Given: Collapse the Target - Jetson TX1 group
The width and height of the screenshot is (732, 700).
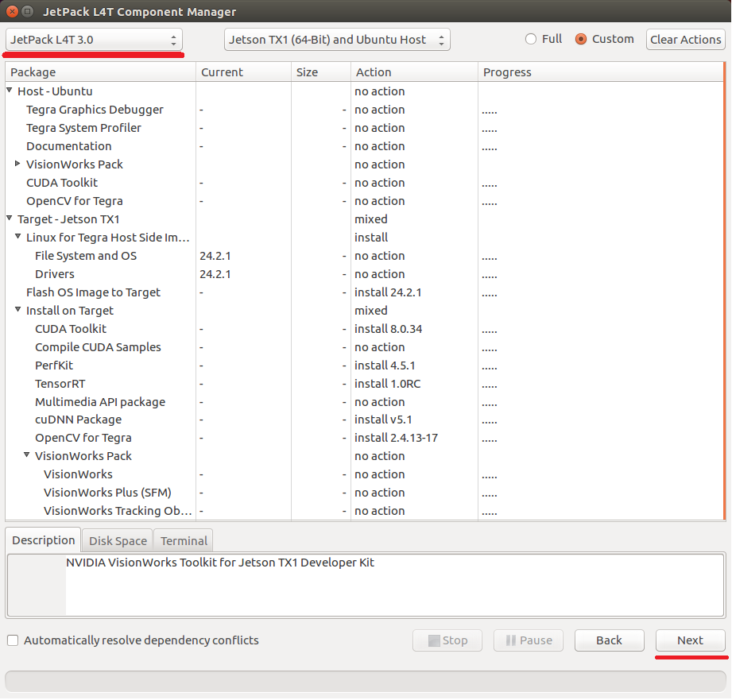Looking at the screenshot, I should pyautogui.click(x=10, y=219).
